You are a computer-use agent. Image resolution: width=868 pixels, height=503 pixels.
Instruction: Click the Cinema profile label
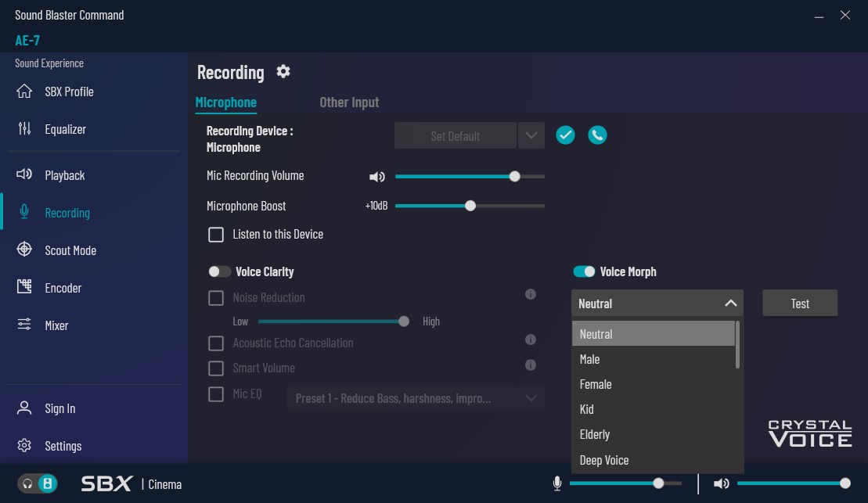pos(165,484)
